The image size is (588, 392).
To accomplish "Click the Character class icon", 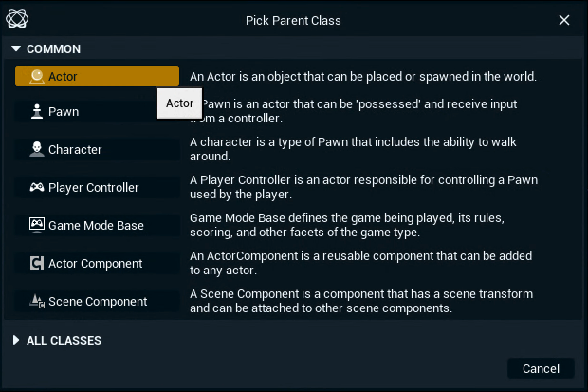I will click(36, 149).
